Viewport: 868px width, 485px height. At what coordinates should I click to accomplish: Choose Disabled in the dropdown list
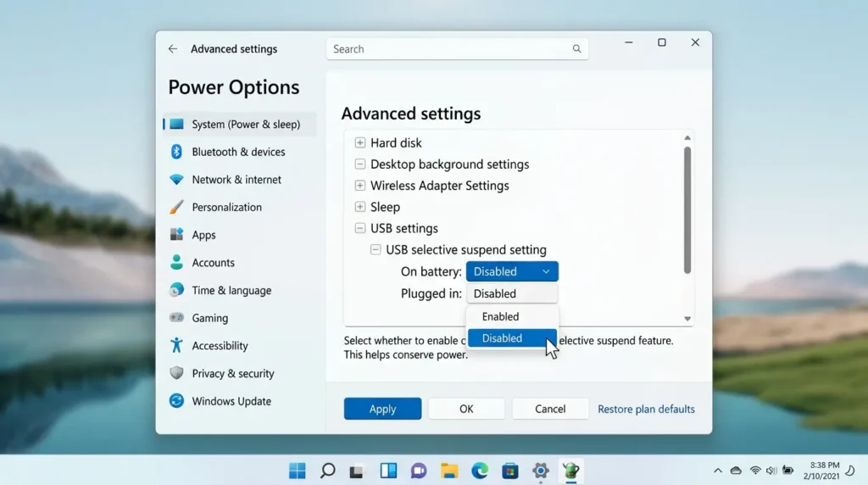pos(512,338)
